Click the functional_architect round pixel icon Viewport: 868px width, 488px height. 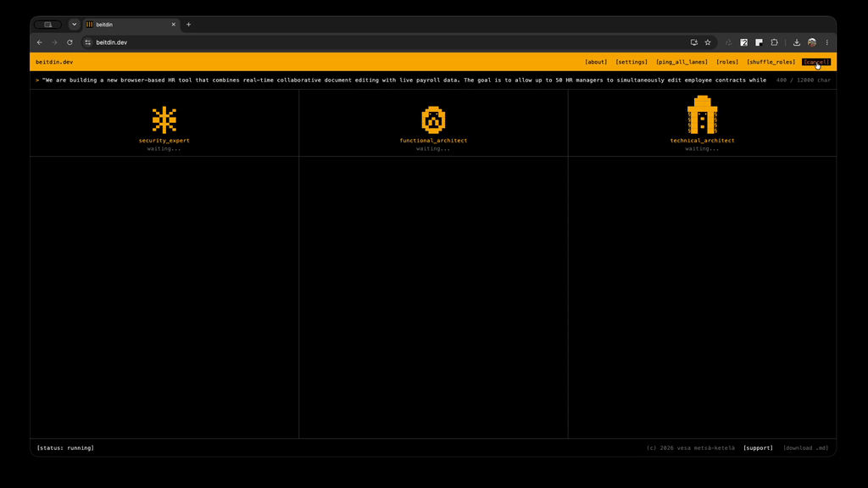(x=433, y=120)
